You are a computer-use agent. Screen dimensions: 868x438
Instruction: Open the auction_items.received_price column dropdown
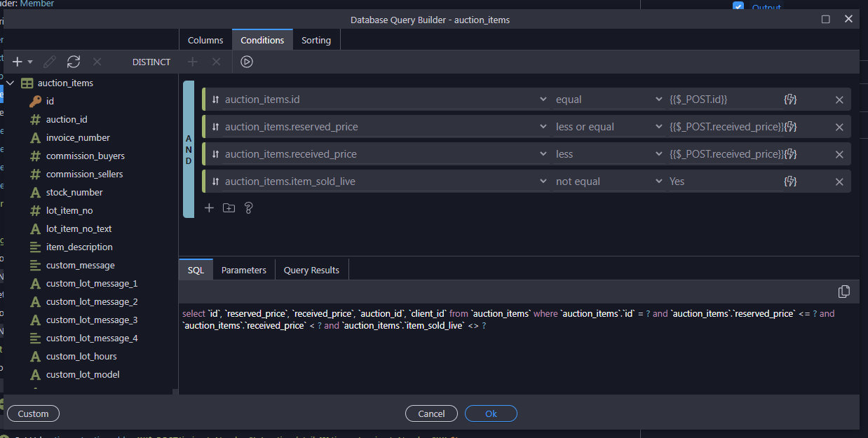pos(384,154)
